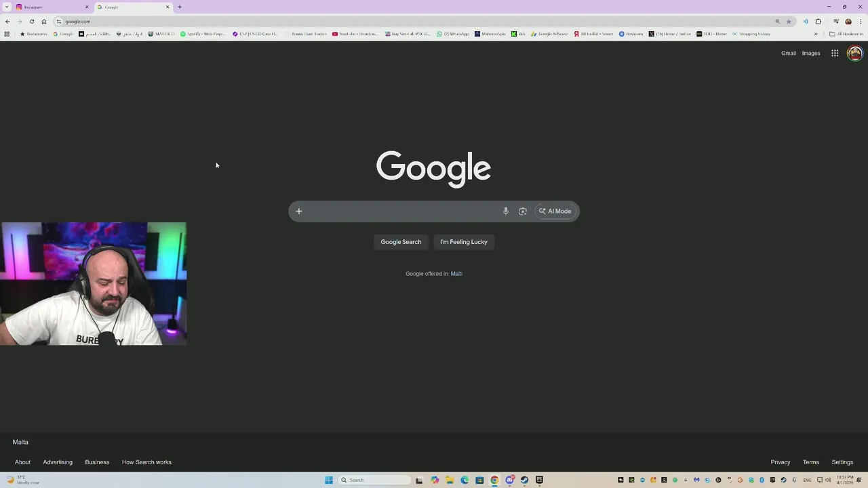The width and height of the screenshot is (868, 488).
Task: Open the Shopping history bookmark
Action: (751, 34)
